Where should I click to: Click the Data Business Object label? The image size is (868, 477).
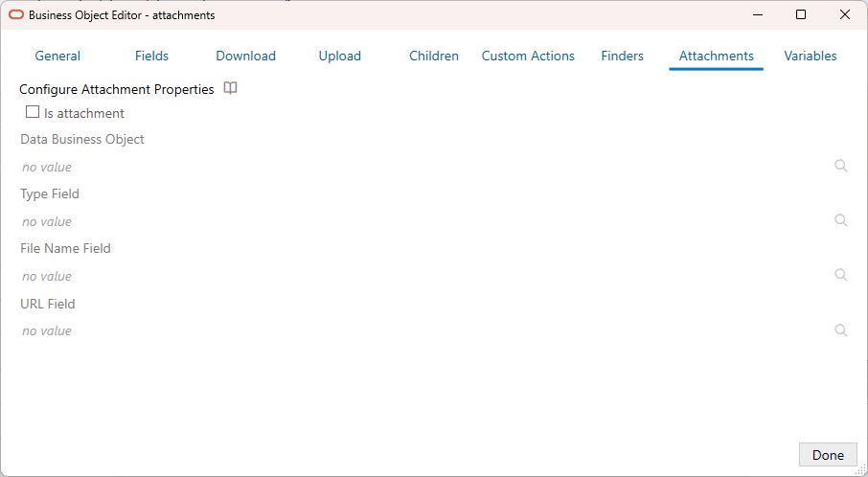pyautogui.click(x=82, y=140)
